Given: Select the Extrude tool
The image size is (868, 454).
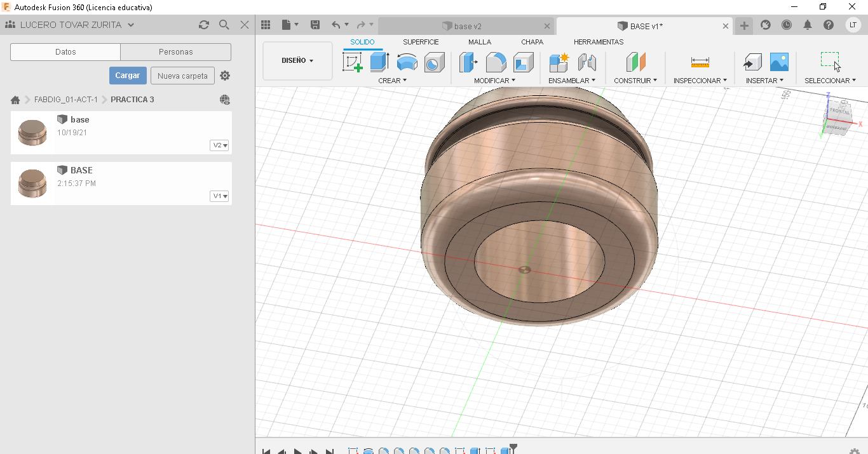Looking at the screenshot, I should [379, 62].
